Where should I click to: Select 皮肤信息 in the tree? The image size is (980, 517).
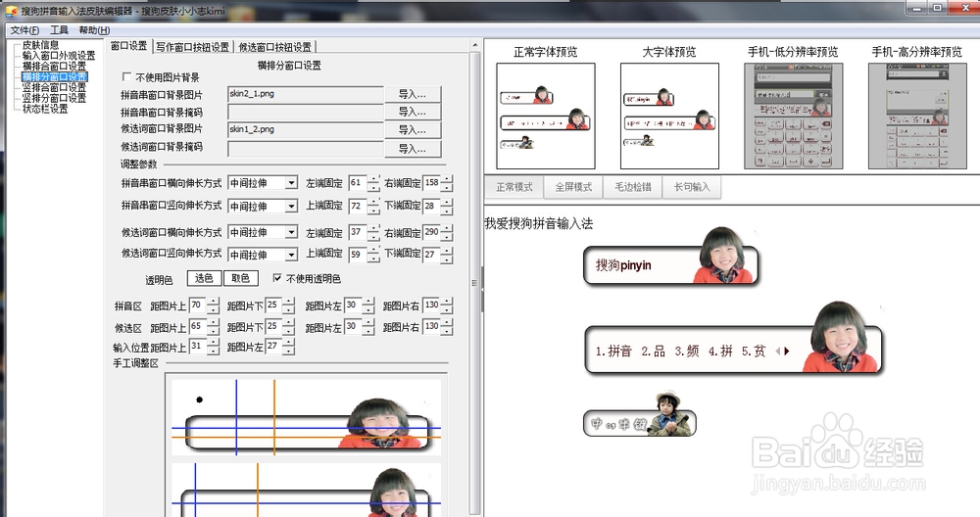[40, 45]
